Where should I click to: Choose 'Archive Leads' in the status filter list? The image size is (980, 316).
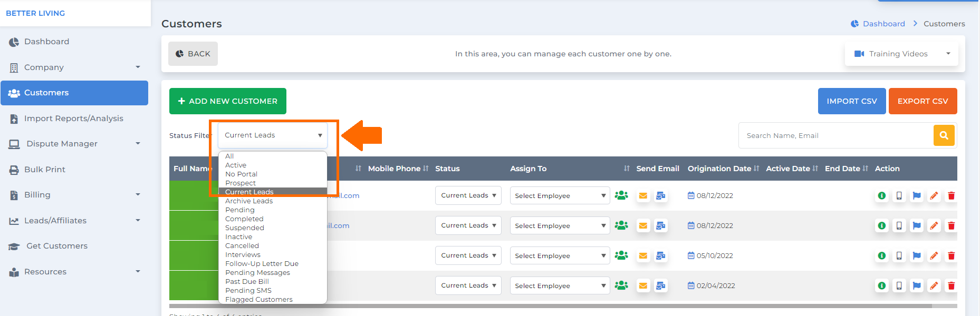click(273, 201)
